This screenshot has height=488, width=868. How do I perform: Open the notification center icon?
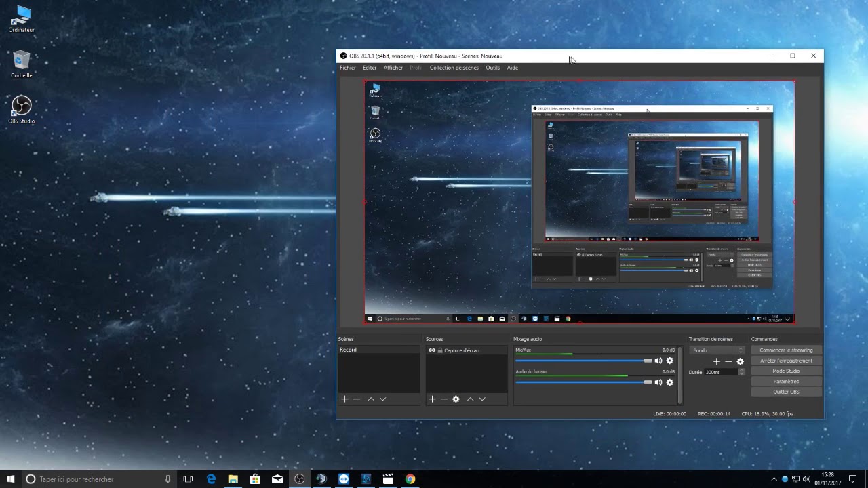coord(853,479)
